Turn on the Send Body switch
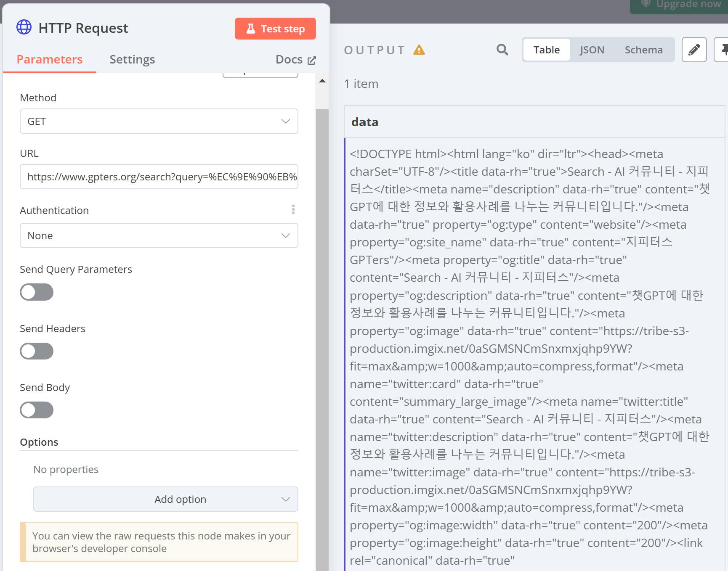 (x=37, y=410)
